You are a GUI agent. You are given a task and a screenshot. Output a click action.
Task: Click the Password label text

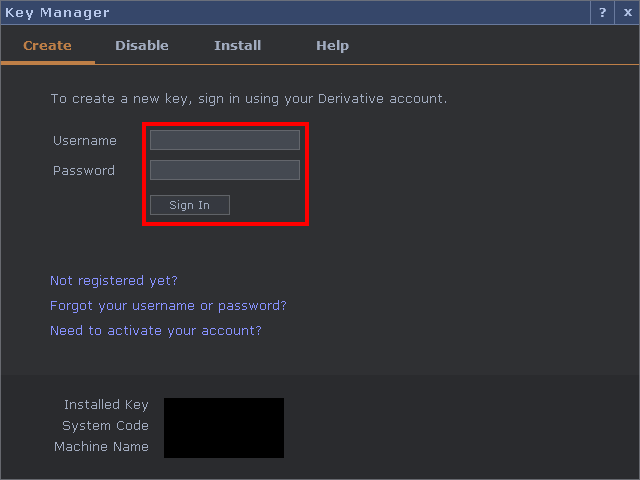coord(84,171)
